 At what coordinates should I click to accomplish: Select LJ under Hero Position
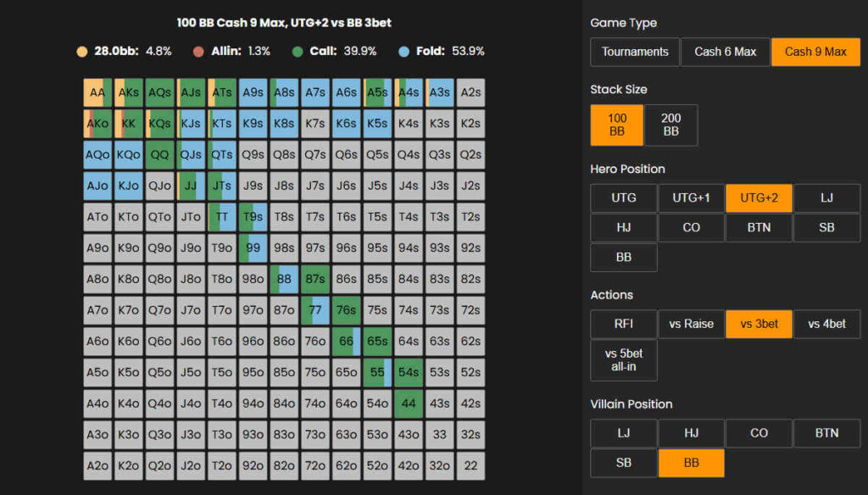click(827, 198)
